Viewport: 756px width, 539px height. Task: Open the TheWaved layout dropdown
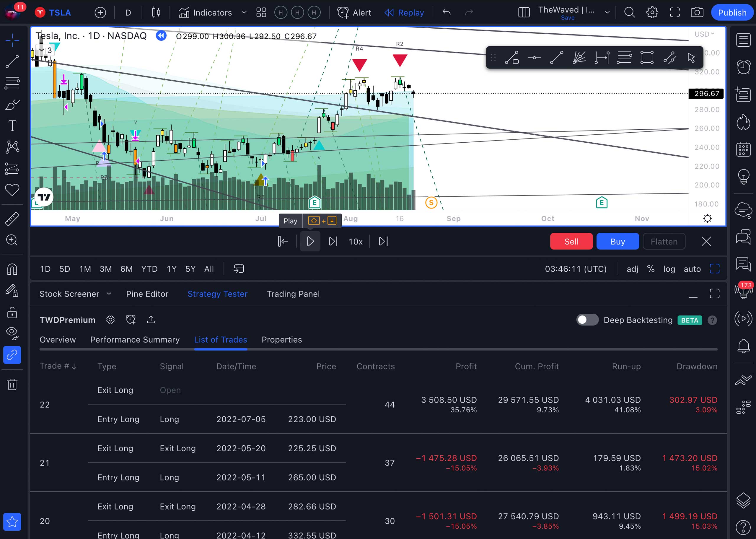click(x=607, y=13)
